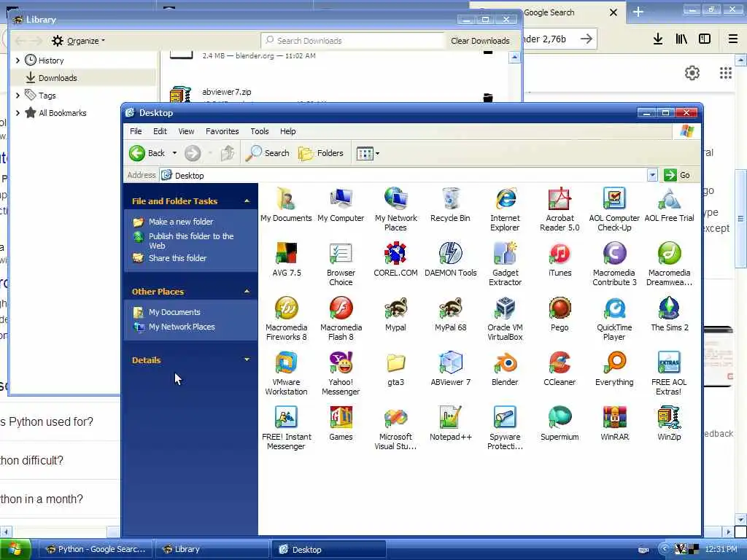Click the Go button beside Address bar
The height and width of the screenshot is (560, 747).
(677, 175)
